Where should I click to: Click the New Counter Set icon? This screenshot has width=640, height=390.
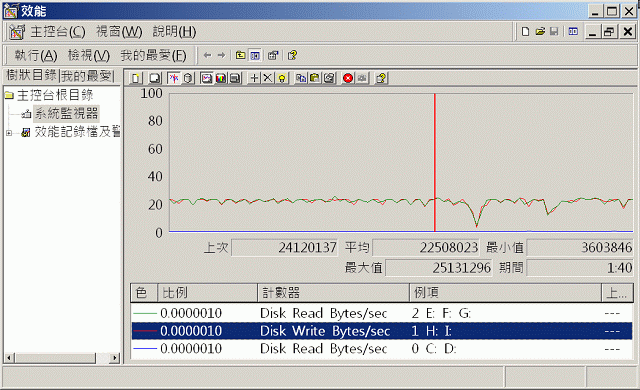point(136,78)
